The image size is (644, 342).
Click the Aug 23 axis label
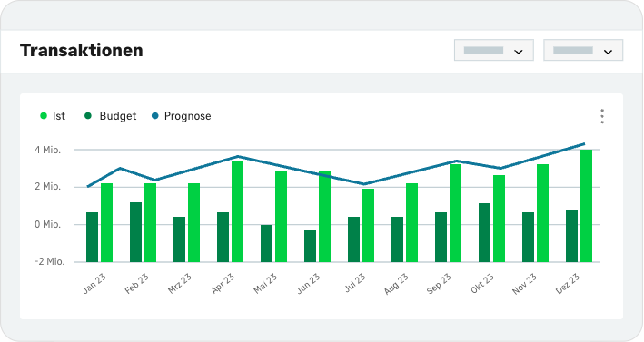click(397, 283)
